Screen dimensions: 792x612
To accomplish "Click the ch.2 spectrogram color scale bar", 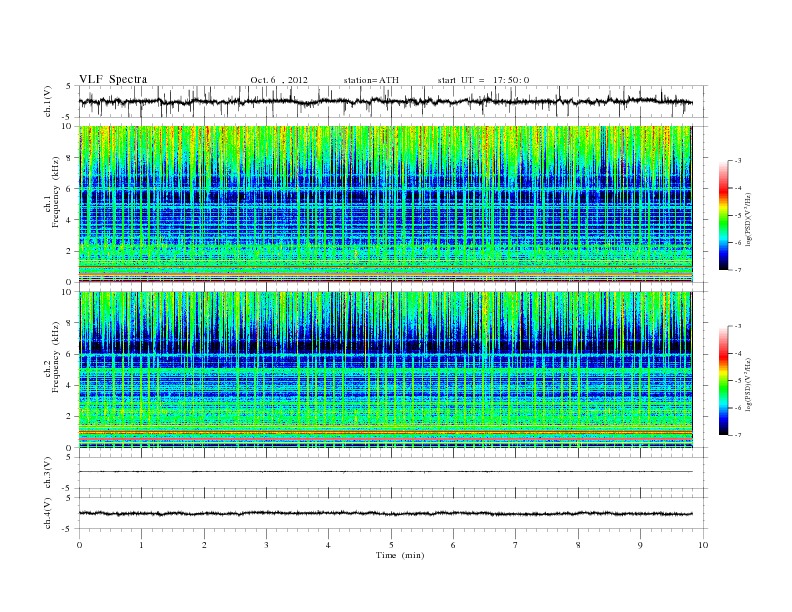I will click(723, 381).
